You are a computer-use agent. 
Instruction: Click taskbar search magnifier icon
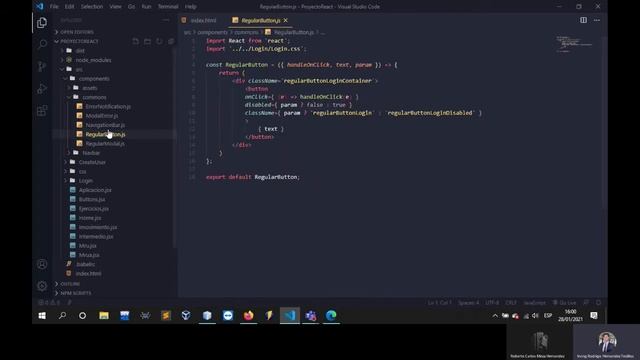point(62,316)
